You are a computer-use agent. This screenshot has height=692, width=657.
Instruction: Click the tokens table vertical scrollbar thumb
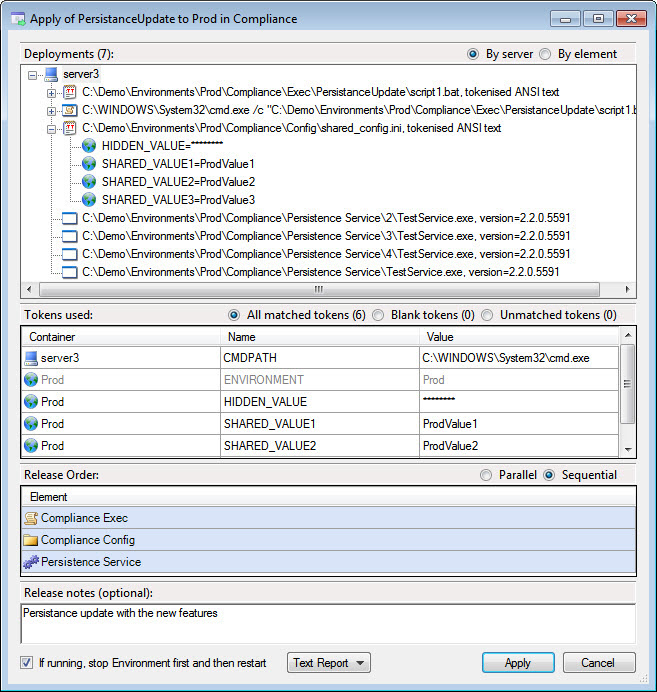click(x=627, y=384)
